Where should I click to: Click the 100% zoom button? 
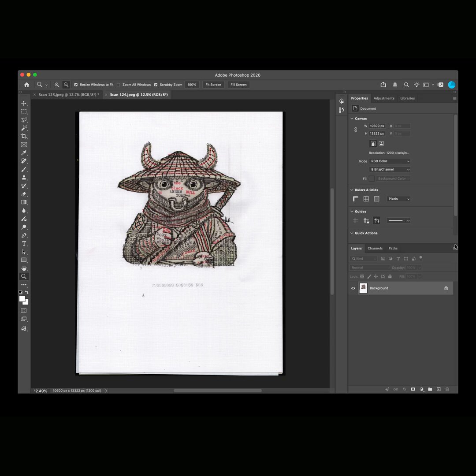click(192, 85)
